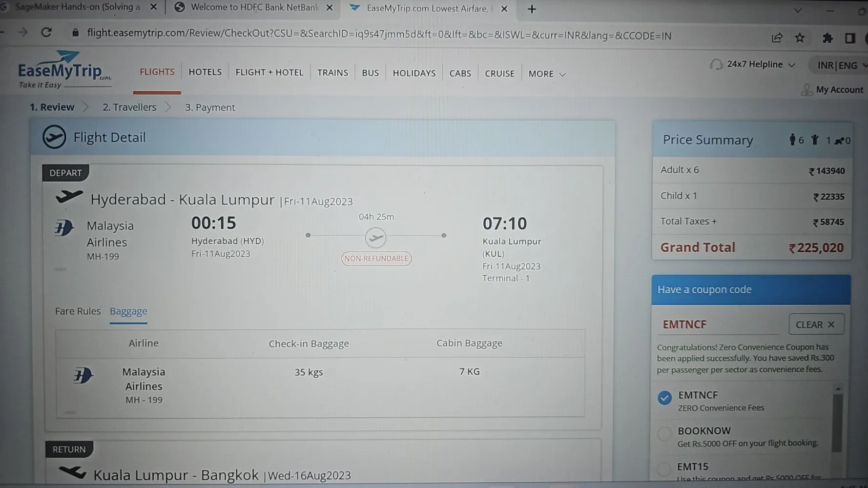This screenshot has width=868, height=488.
Task: Click the RETURN label badge
Action: [69, 449]
